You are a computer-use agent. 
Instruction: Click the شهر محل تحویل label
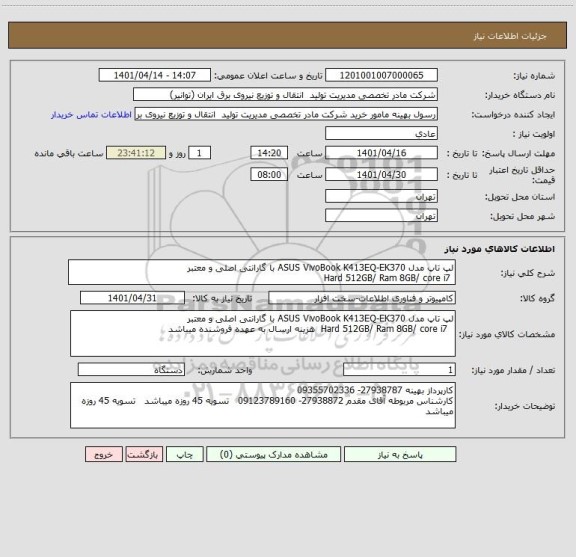pos(523,216)
